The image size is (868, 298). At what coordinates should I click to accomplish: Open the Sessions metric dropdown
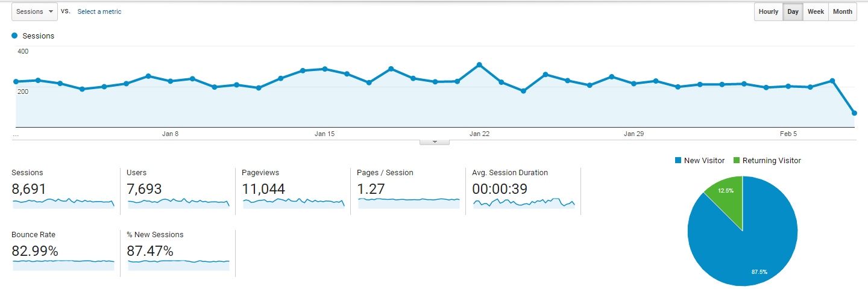pyautogui.click(x=34, y=11)
